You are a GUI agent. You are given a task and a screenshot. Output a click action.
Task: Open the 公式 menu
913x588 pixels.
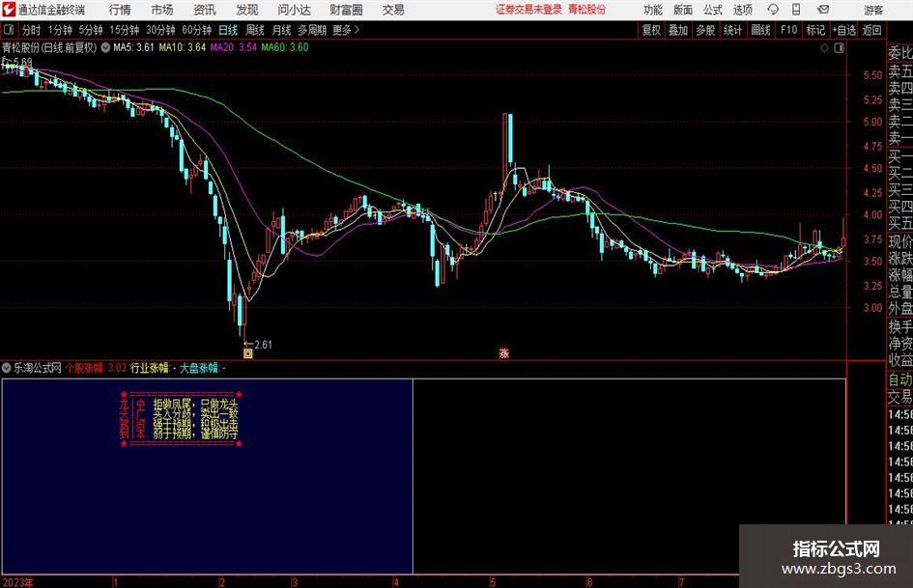pos(713,10)
